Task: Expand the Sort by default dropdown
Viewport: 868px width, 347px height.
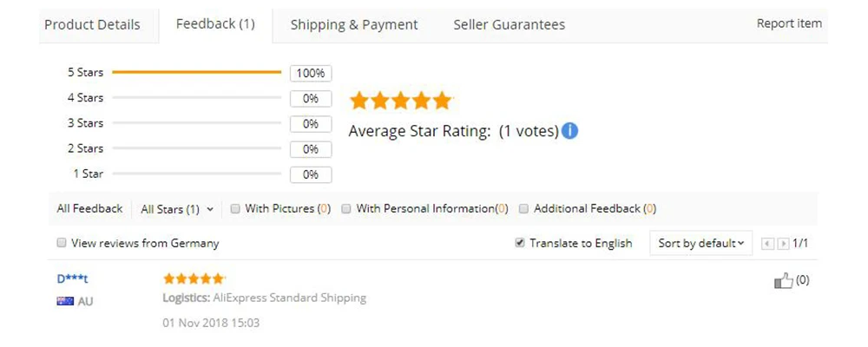Action: 700,243
